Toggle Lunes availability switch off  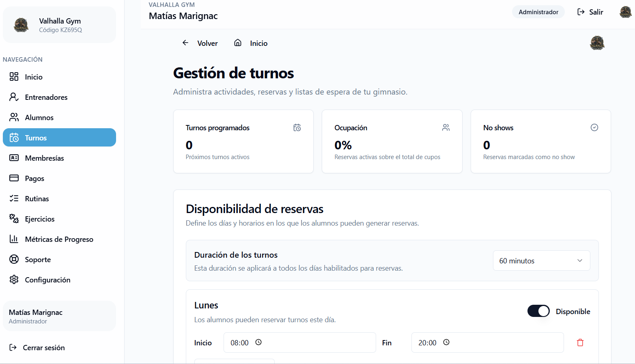tap(538, 311)
